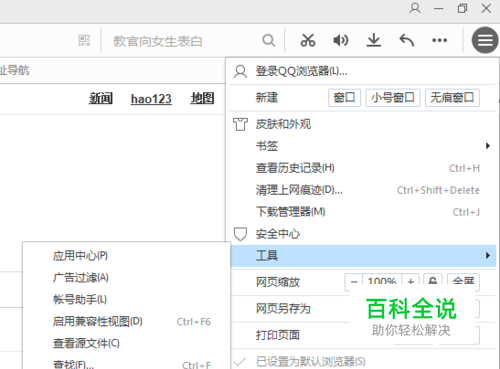Open 帐号助手(L) in tools submenu

point(127,299)
